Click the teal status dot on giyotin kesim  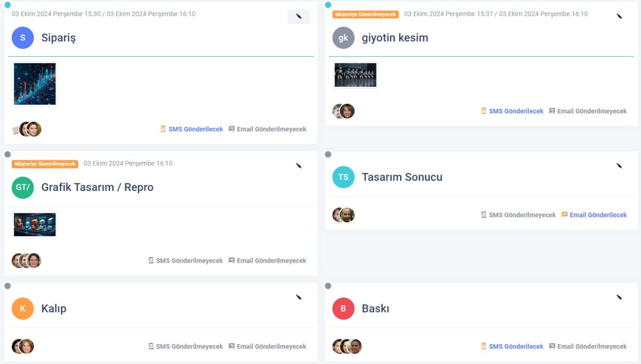coord(329,4)
